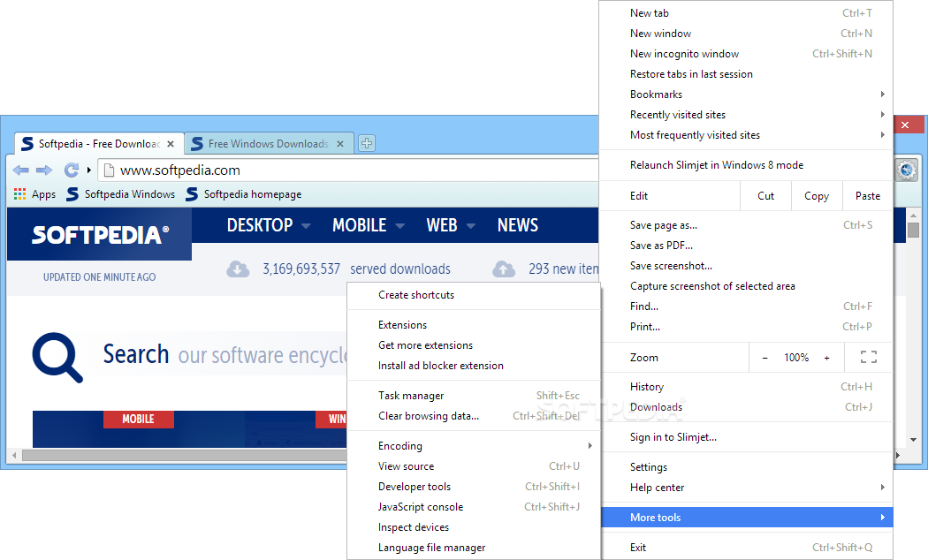
Task: Open Task manager from submenu
Action: (x=474, y=396)
